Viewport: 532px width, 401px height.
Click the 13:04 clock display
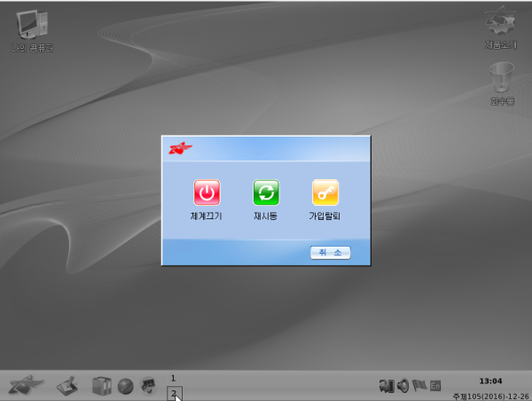[x=489, y=381]
